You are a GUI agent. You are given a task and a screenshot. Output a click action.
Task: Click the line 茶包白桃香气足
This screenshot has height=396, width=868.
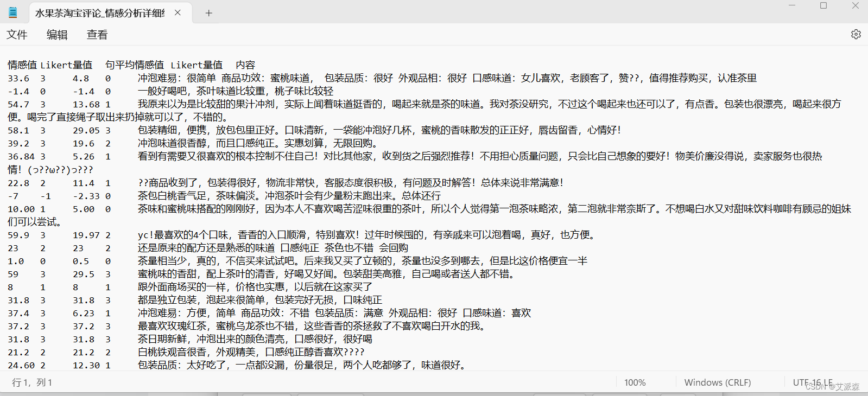point(224,196)
